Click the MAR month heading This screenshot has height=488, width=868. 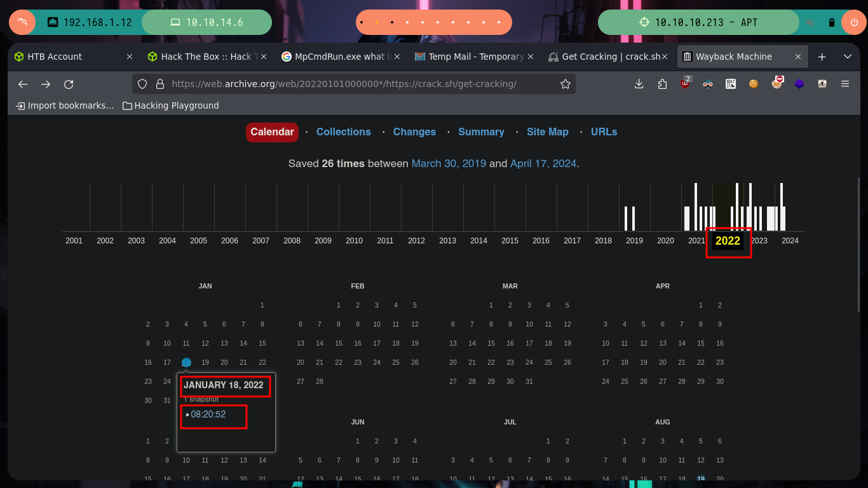[510, 286]
